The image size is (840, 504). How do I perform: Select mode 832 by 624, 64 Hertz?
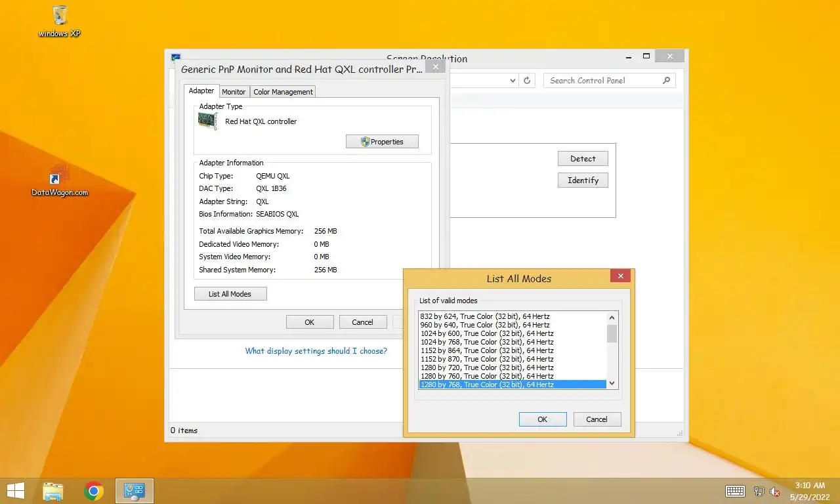click(513, 316)
